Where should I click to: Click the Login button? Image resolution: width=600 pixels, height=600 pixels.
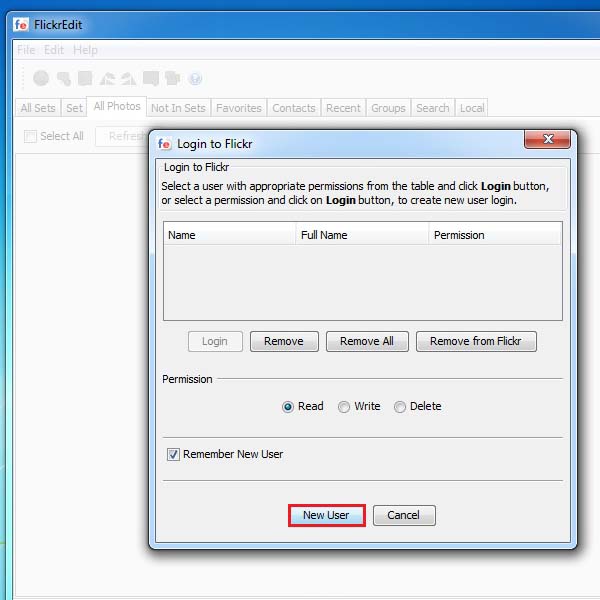pos(215,341)
